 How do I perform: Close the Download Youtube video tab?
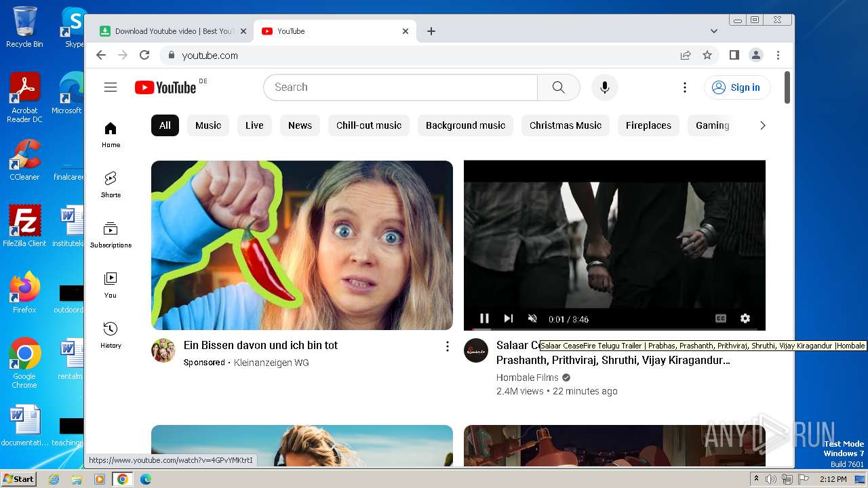coord(243,31)
